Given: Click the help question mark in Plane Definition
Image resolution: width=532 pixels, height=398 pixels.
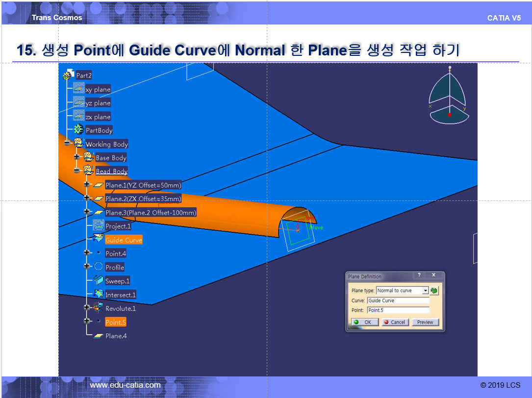Looking at the screenshot, I should point(419,275).
